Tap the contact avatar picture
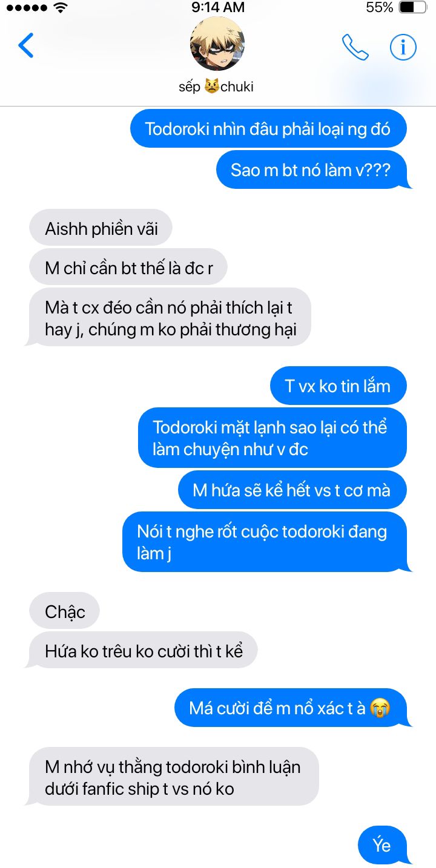436x868 pixels. coord(217,44)
